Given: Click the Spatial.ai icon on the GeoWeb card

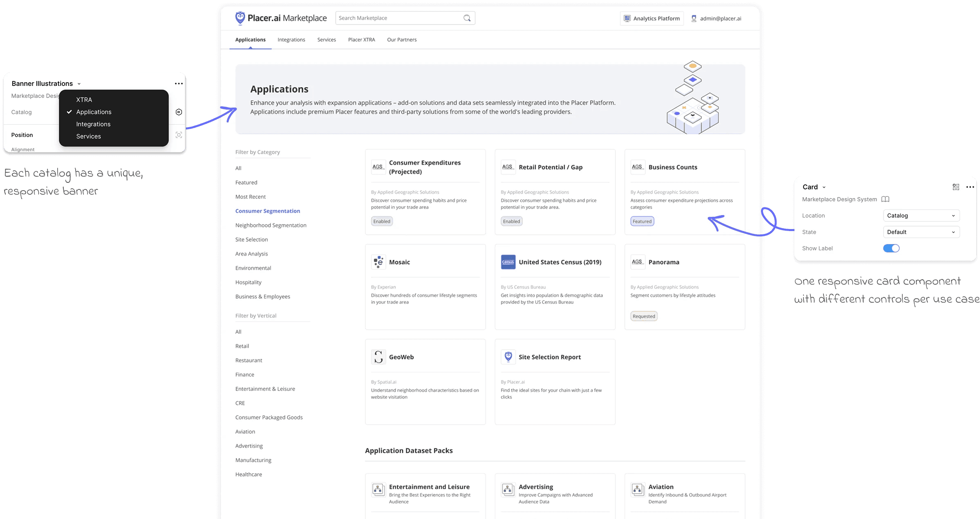Looking at the screenshot, I should coord(378,357).
